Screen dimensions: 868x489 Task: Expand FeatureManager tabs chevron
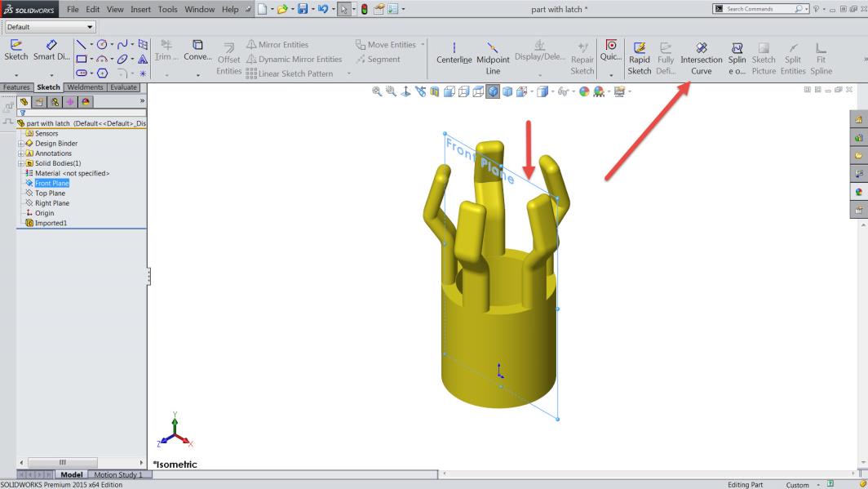click(142, 100)
